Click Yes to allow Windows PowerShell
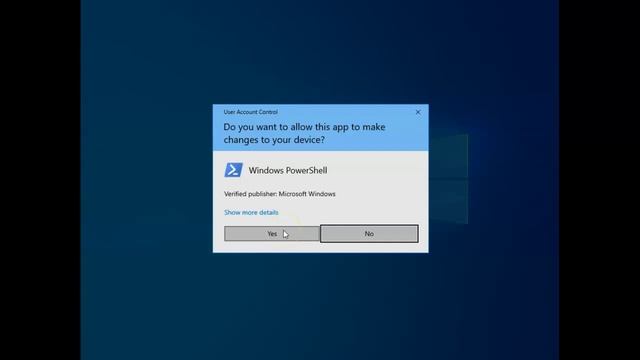This screenshot has width=640, height=360. [x=272, y=234]
